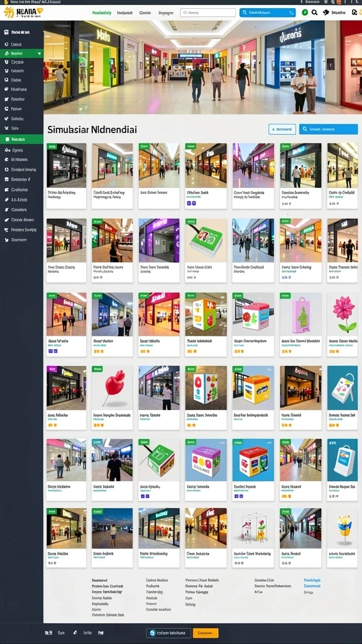The width and height of the screenshot is (362, 644).
Task: Select the lower green highlighted sidebar item
Action: point(21,139)
